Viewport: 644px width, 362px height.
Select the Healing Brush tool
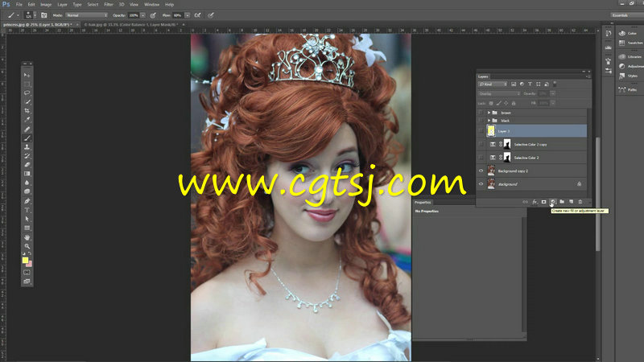coord(27,130)
